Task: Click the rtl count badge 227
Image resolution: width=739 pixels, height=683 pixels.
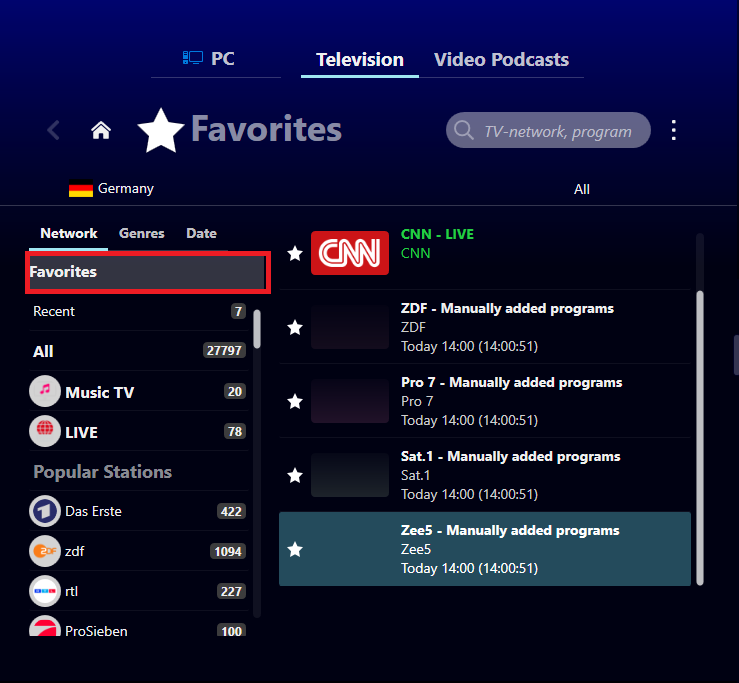Action: [x=231, y=592]
